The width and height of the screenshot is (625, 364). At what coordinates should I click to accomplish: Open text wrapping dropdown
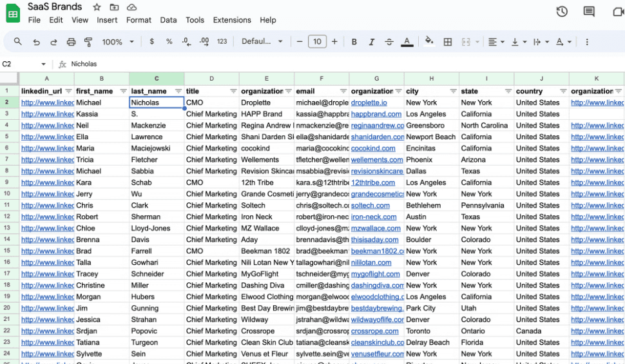(541, 42)
